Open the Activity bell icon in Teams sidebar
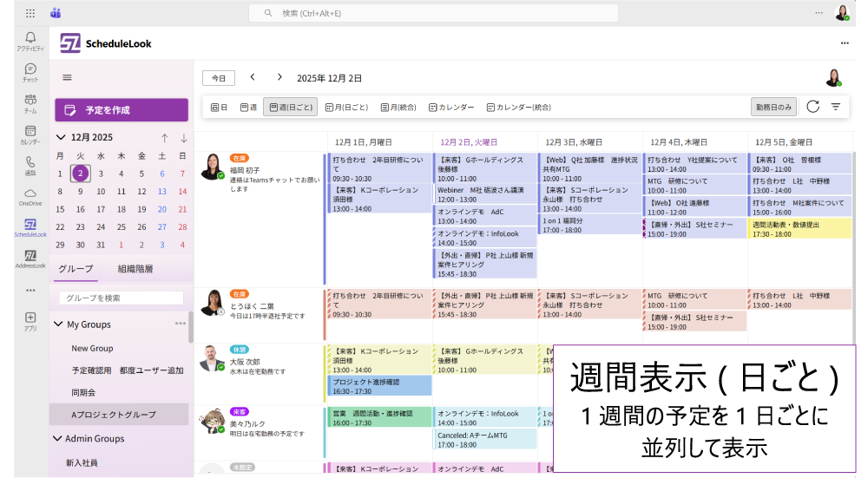 pyautogui.click(x=30, y=41)
